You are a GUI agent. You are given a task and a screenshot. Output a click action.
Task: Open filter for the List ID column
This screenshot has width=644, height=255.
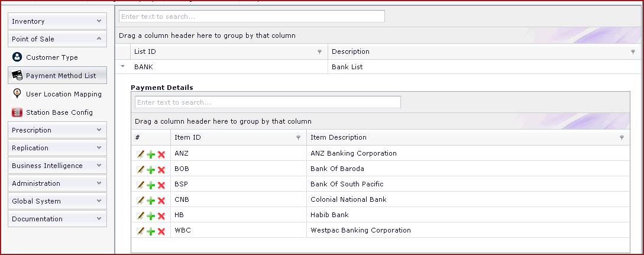click(x=319, y=52)
